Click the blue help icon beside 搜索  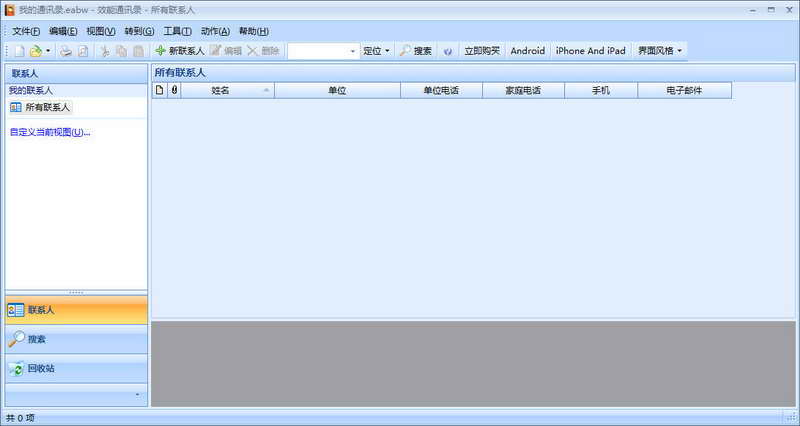(x=447, y=51)
